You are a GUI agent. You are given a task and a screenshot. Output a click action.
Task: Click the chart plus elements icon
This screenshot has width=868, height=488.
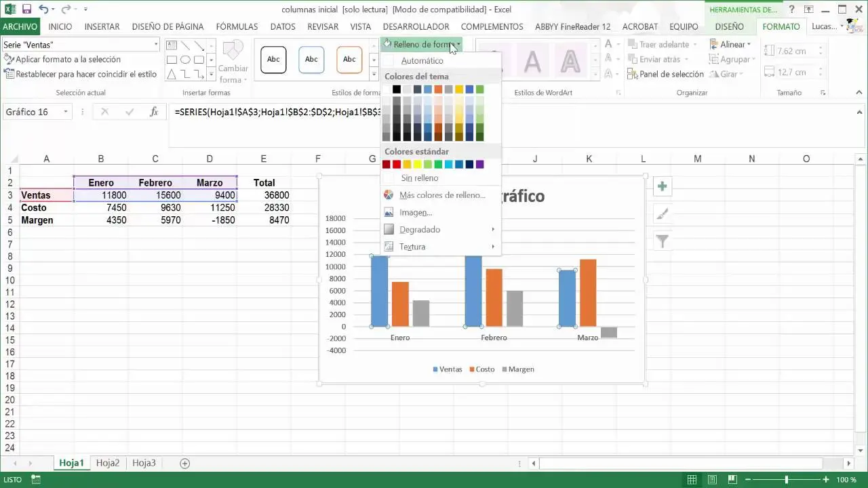coord(662,186)
